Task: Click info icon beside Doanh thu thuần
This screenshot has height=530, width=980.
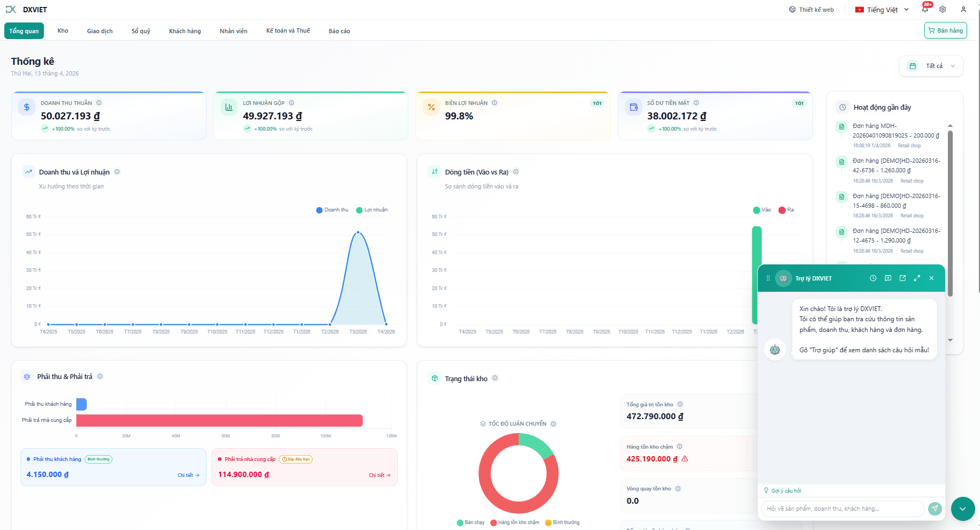Action: (99, 103)
